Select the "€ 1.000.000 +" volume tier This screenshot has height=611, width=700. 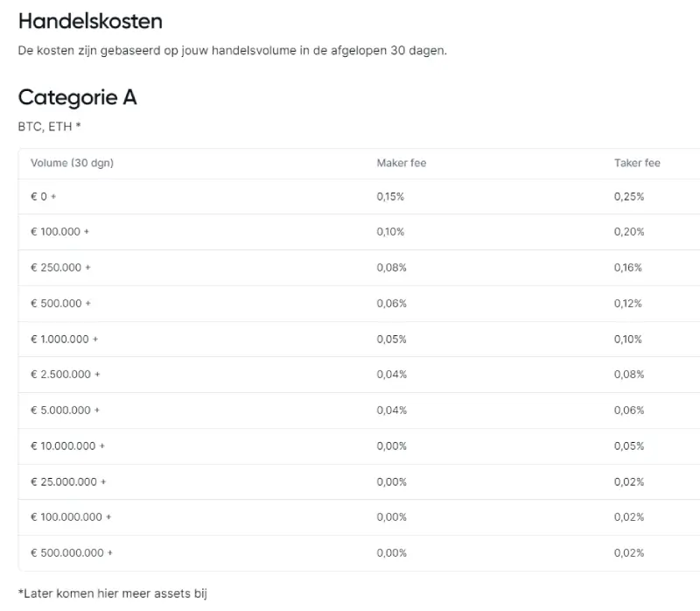tap(64, 340)
